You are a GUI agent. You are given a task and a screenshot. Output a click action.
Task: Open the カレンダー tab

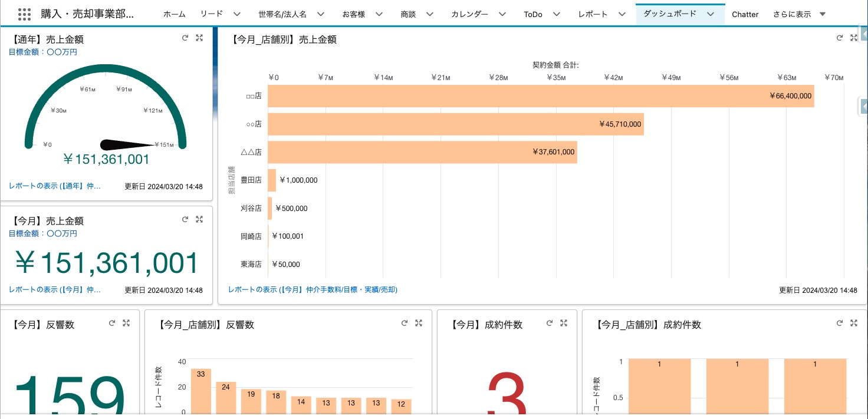pyautogui.click(x=470, y=14)
